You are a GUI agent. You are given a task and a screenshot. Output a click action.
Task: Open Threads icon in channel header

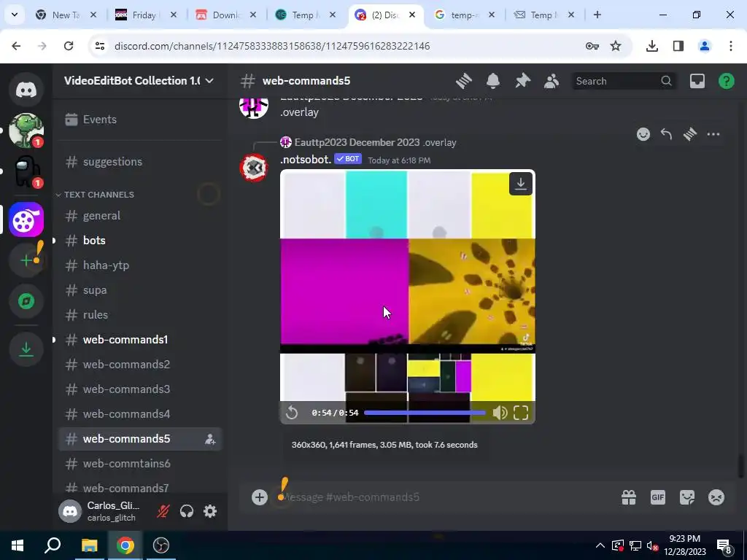pyautogui.click(x=463, y=81)
